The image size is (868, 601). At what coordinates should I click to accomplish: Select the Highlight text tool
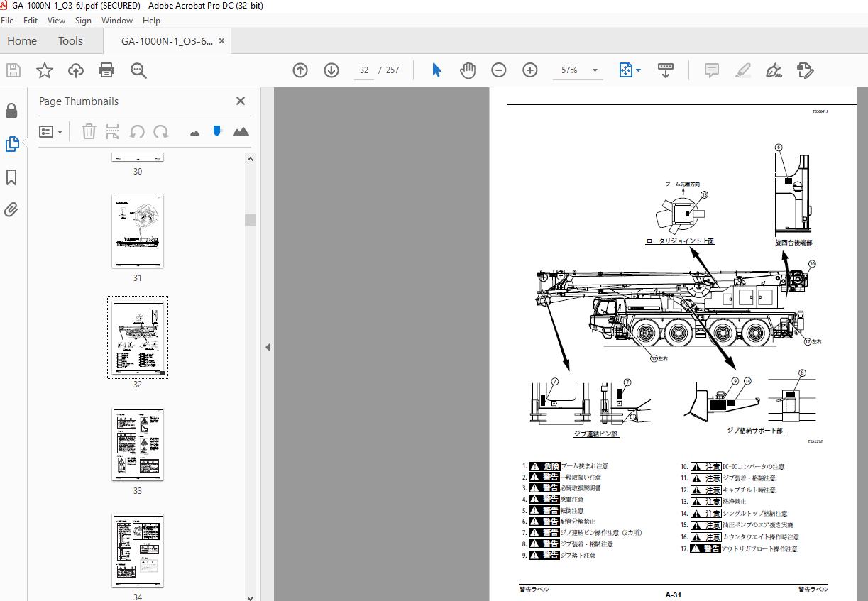[x=743, y=70]
